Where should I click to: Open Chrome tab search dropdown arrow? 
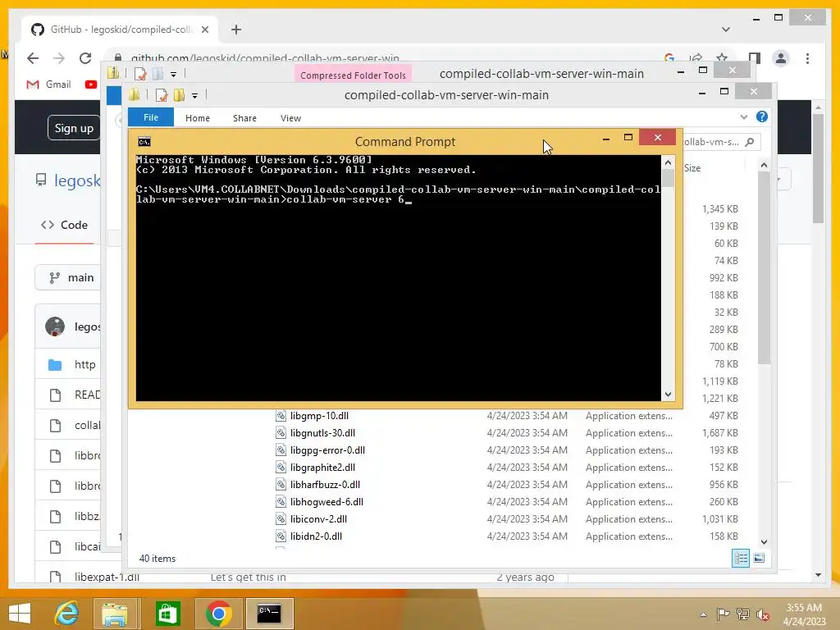(726, 30)
